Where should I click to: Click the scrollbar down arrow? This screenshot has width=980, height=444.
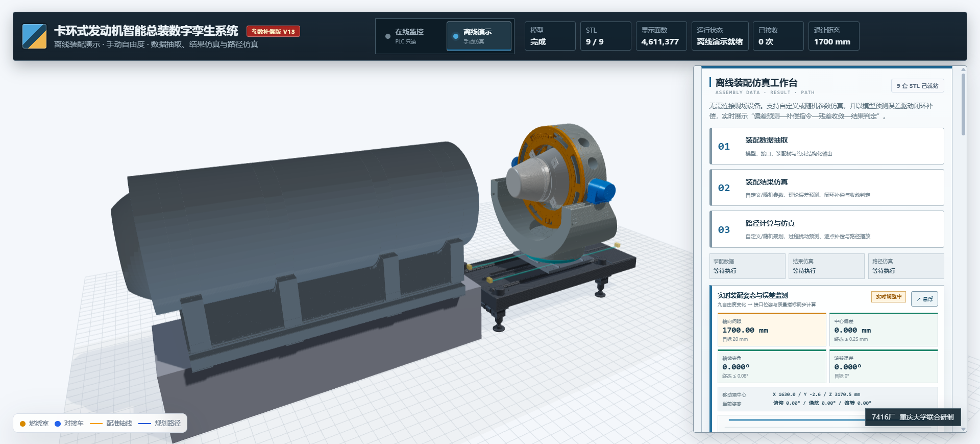tap(963, 429)
